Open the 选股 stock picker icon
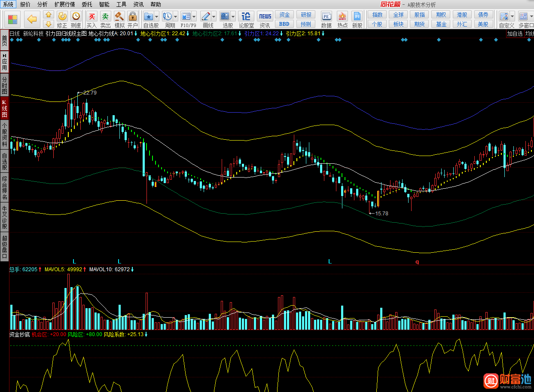The image size is (534, 392). coord(225,16)
